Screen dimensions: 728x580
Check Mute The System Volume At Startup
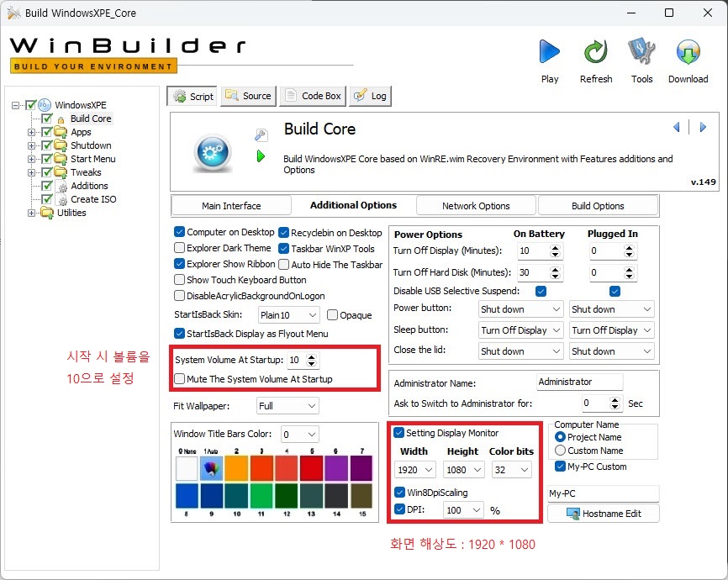[179, 379]
